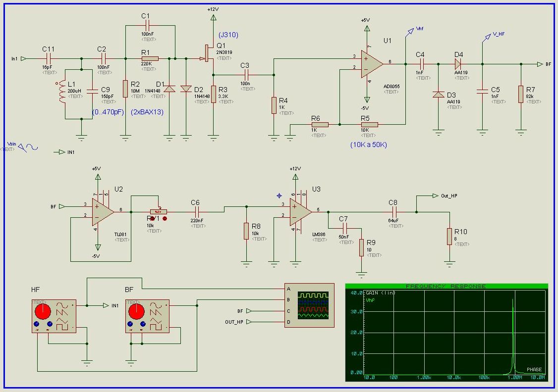
Task: Click the U3 LM386 amplifier symbol
Action: [301, 212]
